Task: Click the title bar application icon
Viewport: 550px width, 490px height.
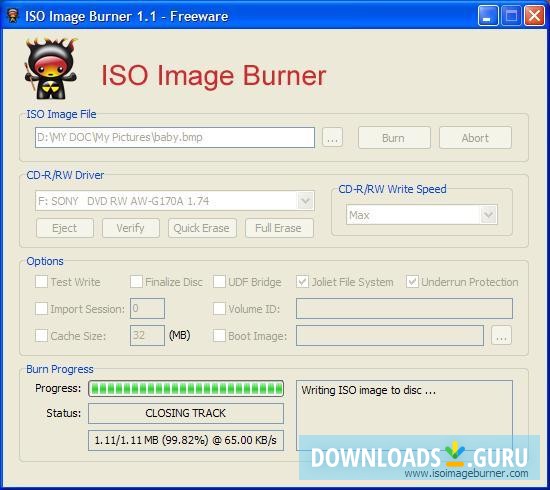Action: (13, 16)
